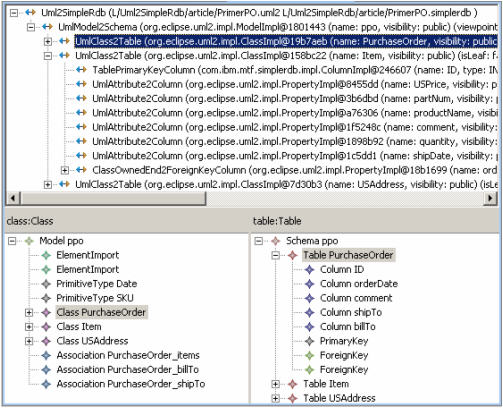Expand the Table USAddress node
This screenshot has height=408, width=503.
tap(275, 398)
